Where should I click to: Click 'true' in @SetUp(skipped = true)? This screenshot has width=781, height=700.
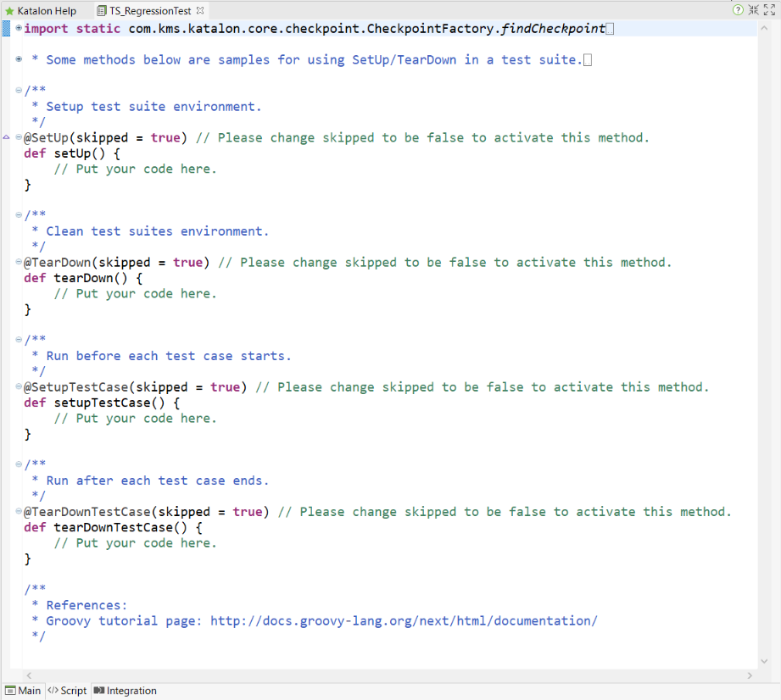[x=165, y=137]
